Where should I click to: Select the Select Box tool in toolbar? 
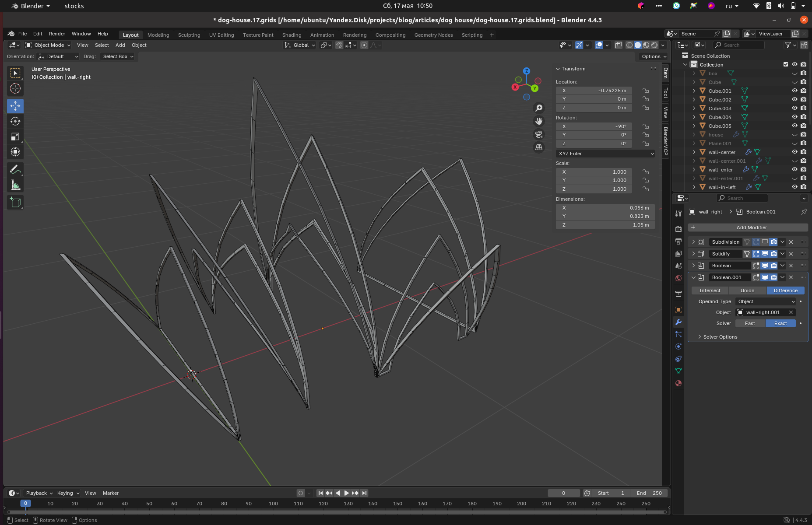point(15,73)
